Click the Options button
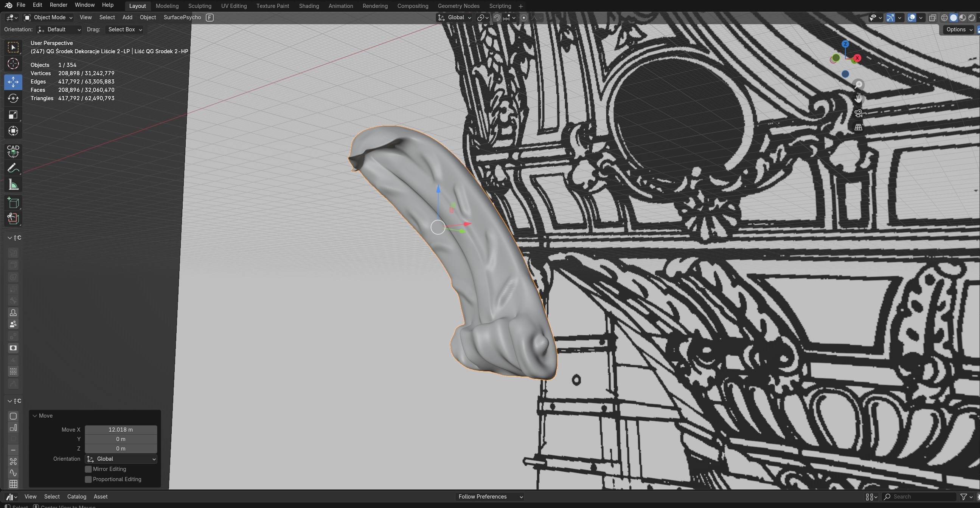 (959, 29)
